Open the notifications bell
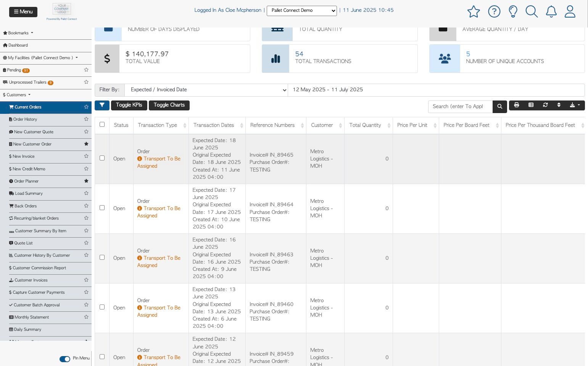This screenshot has height=366, width=588. [551, 11]
